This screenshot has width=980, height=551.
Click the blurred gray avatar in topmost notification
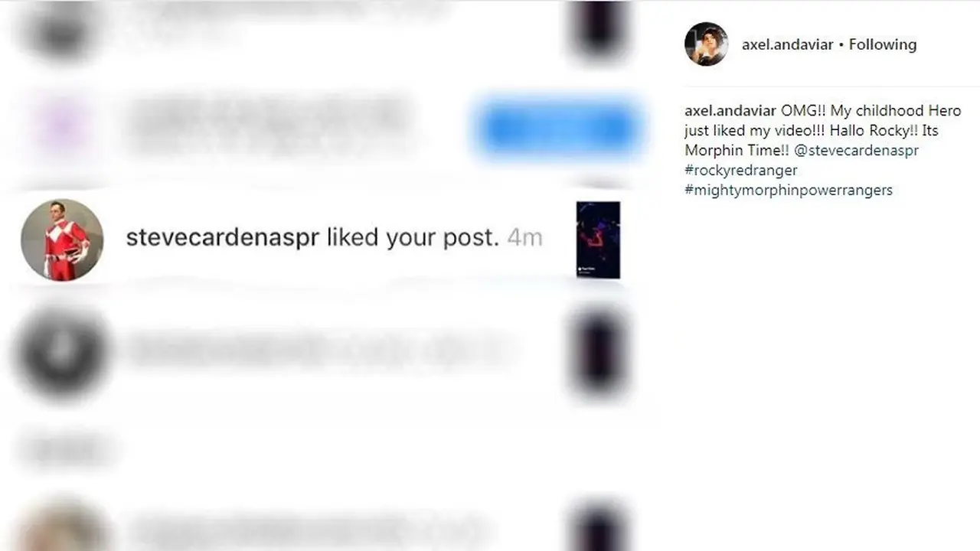pos(61,29)
